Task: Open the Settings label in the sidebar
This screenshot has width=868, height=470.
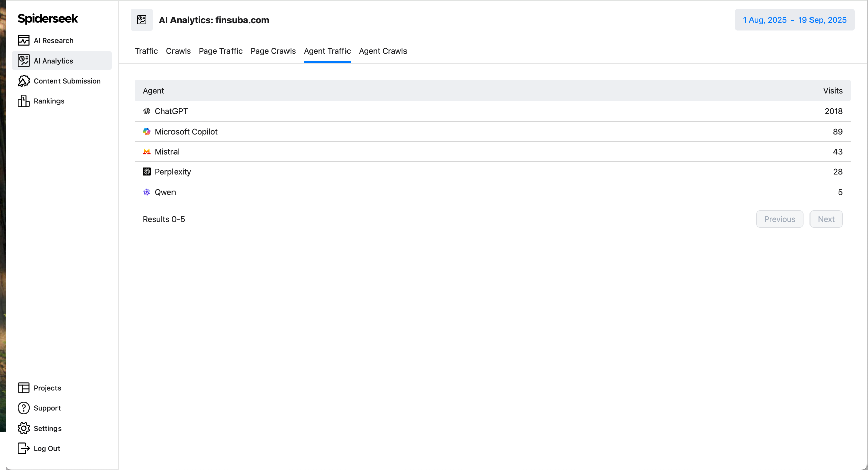Action: tap(47, 428)
